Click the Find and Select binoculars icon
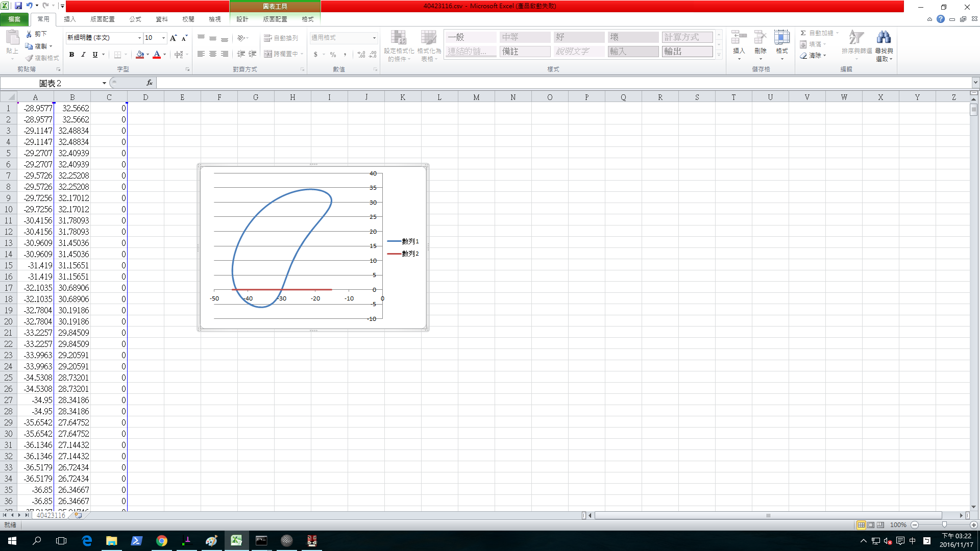The width and height of the screenshot is (980, 551). pos(884,38)
